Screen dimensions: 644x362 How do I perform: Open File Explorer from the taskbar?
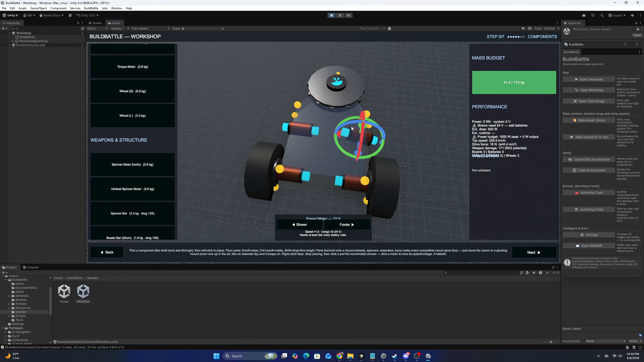[x=350, y=356]
